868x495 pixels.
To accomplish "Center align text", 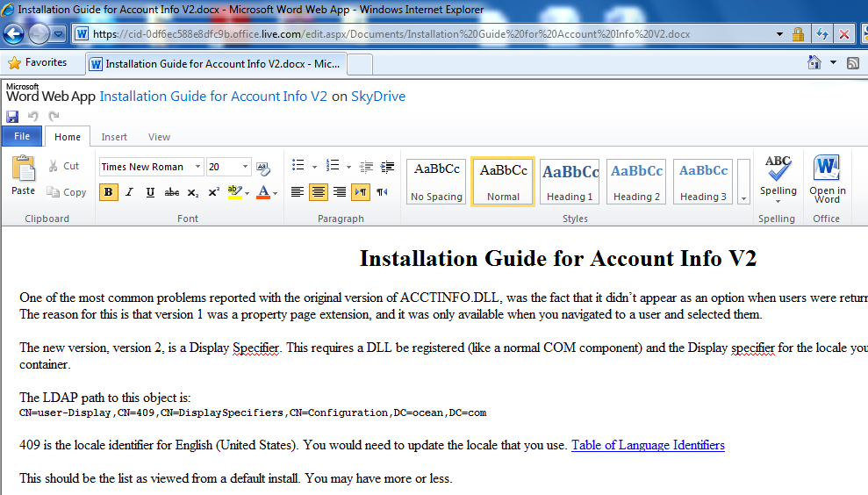I will pos(319,192).
